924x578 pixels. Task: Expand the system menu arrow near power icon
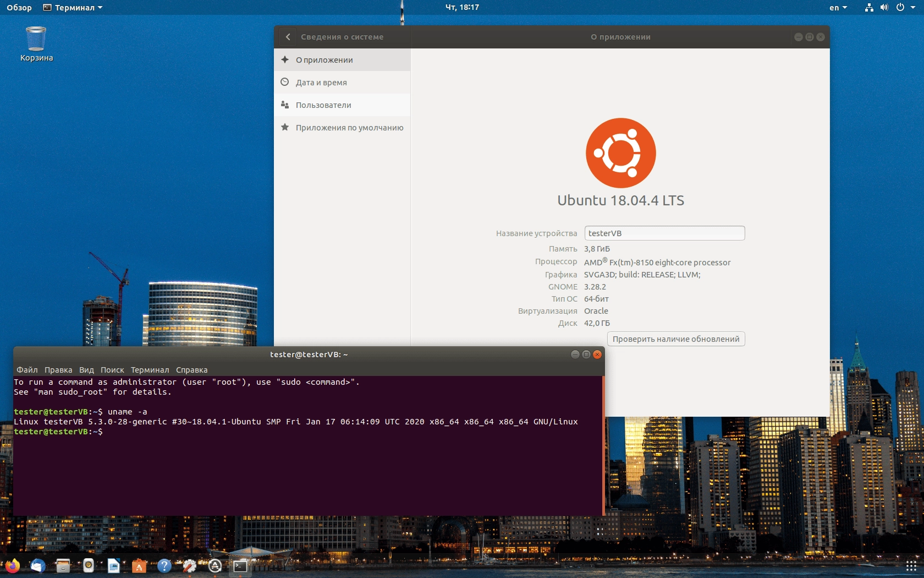click(x=913, y=7)
